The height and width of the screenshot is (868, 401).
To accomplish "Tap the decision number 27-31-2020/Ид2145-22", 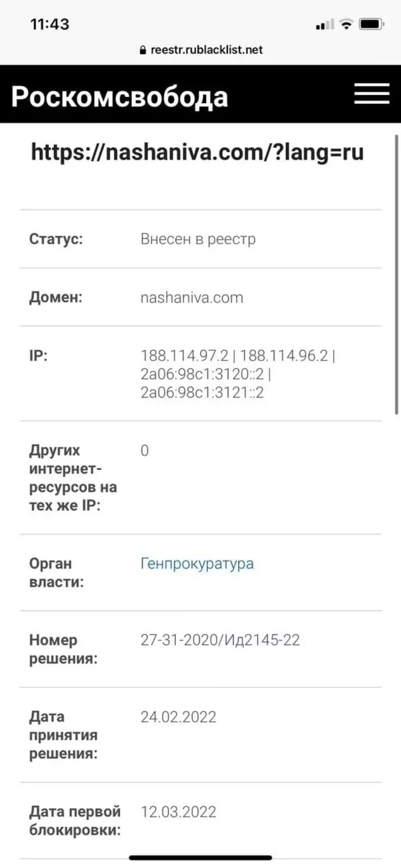I will coord(220,640).
